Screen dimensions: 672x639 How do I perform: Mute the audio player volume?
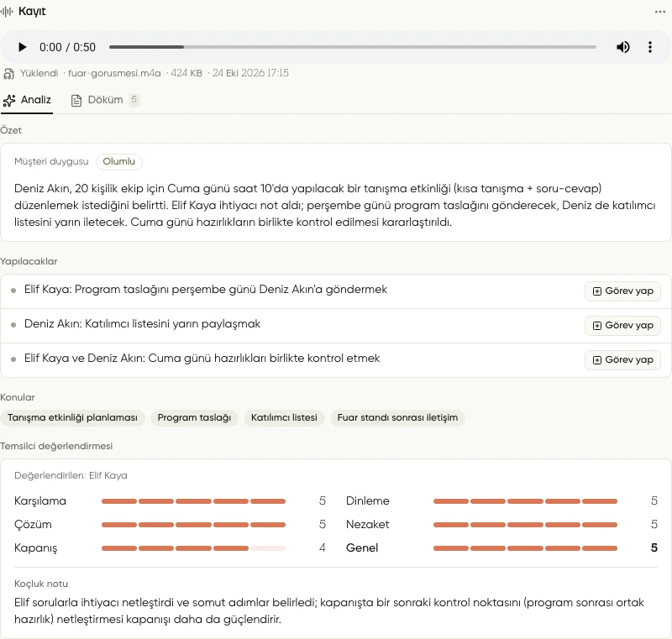click(x=622, y=47)
